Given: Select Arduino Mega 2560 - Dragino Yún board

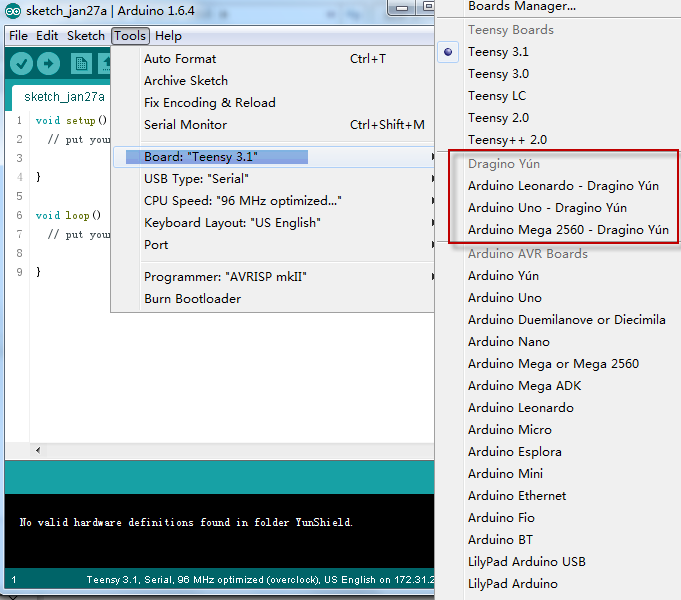Looking at the screenshot, I should pyautogui.click(x=568, y=230).
